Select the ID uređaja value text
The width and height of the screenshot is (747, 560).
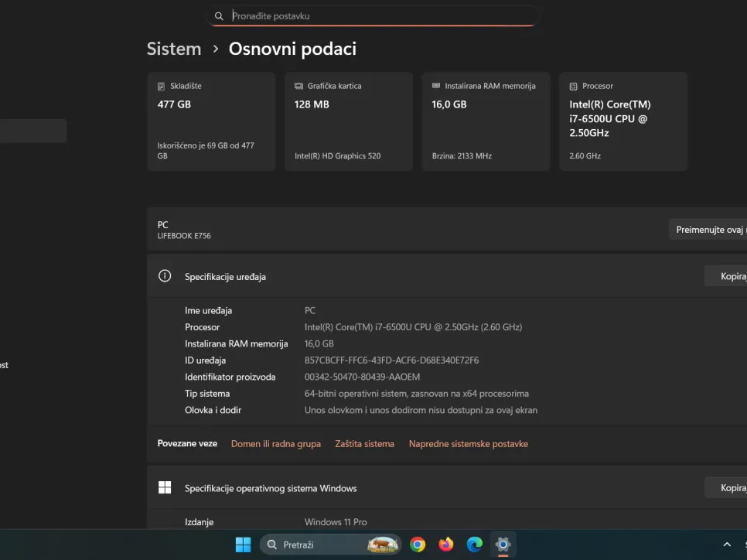click(391, 360)
